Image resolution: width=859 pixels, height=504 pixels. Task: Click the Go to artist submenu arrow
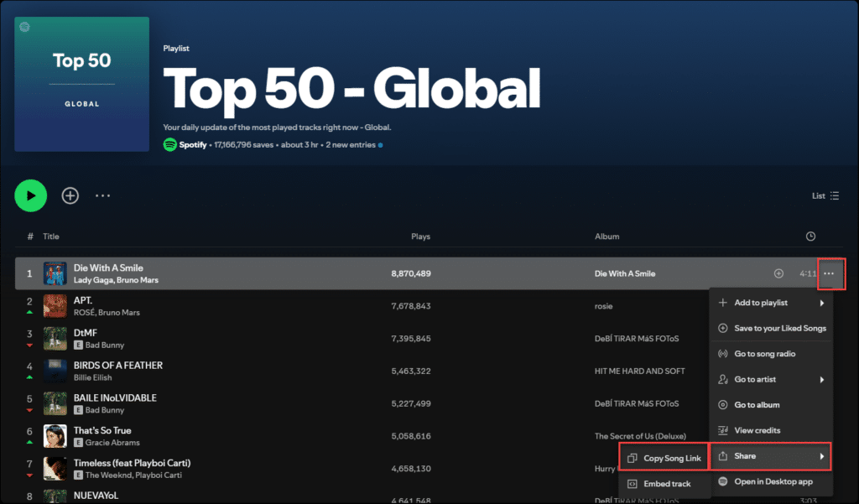[x=822, y=379]
